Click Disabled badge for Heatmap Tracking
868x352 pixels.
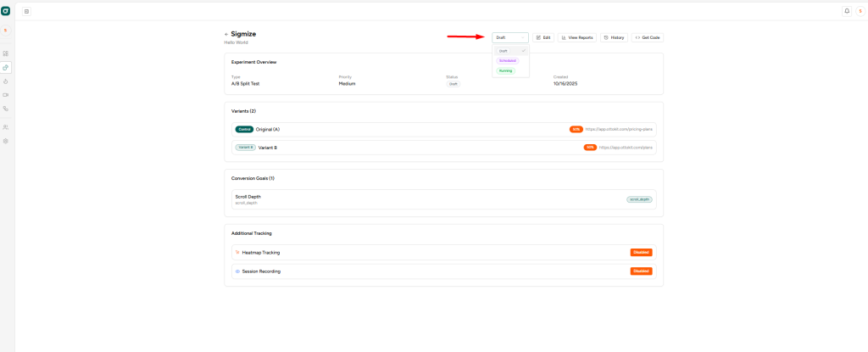(x=641, y=252)
